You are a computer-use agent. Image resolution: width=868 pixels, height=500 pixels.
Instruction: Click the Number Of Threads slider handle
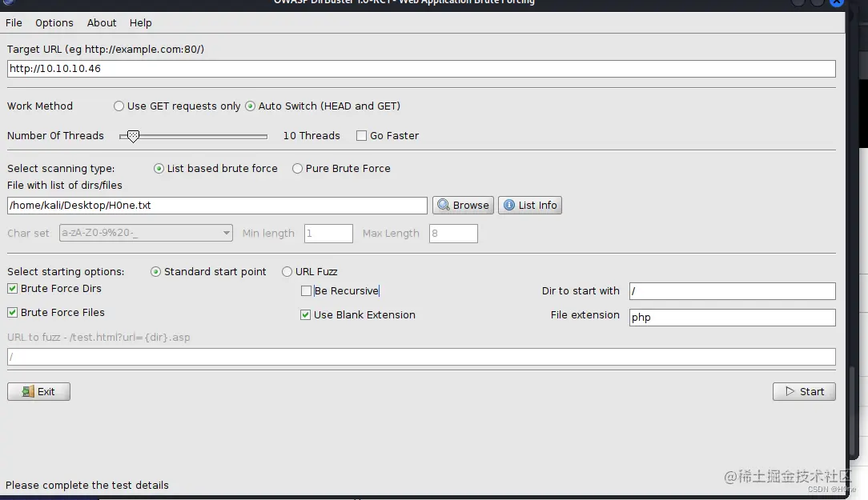click(x=133, y=136)
